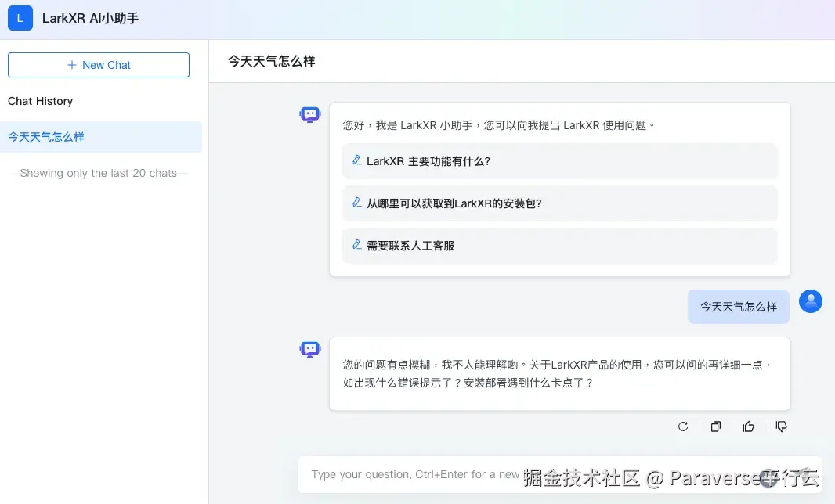This screenshot has height=504, width=835.
Task: Click the pen icon beside LarkXR 主要功能有什么?
Action: (x=357, y=161)
